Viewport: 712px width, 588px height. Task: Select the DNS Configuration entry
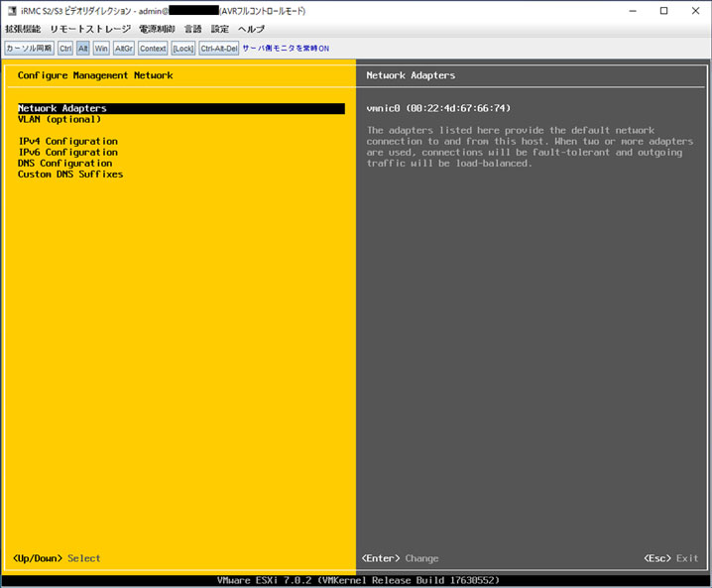(64, 163)
